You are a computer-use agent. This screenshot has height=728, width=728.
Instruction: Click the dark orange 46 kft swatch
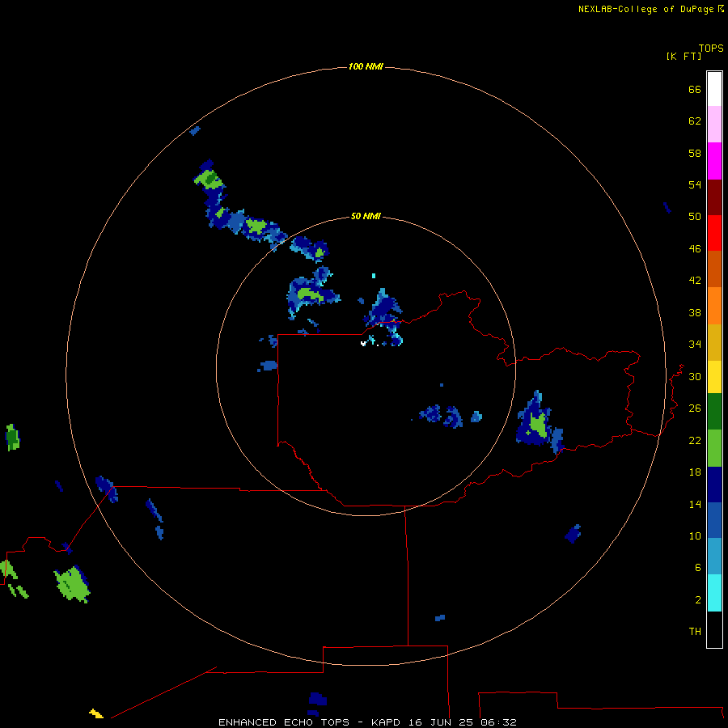tap(714, 269)
